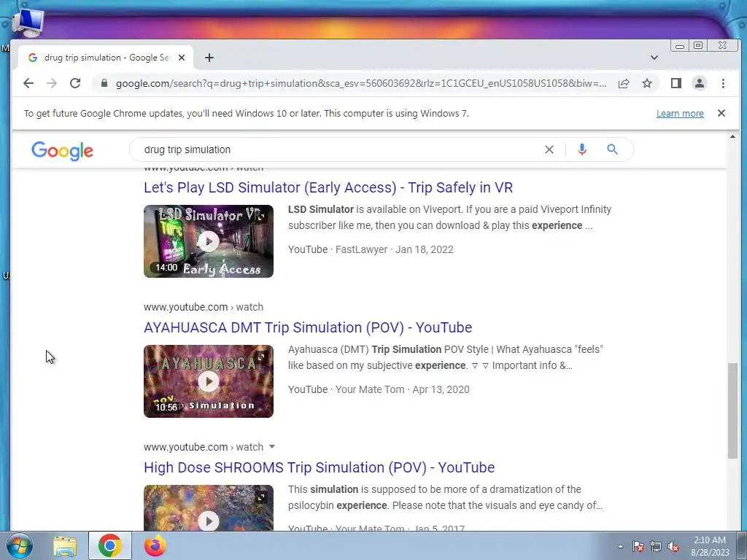Open High Dose SHROOMS Trip Simulation result
This screenshot has width=747, height=560.
coord(320,467)
